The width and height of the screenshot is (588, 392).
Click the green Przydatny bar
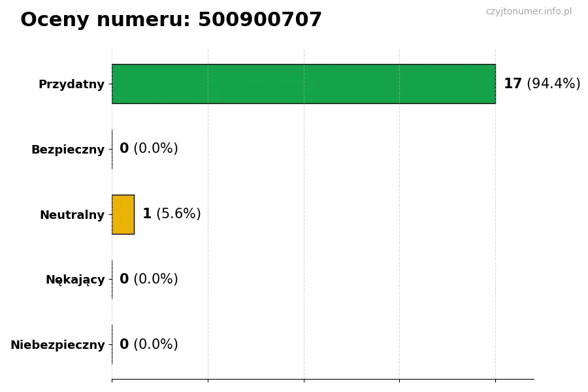pos(303,84)
